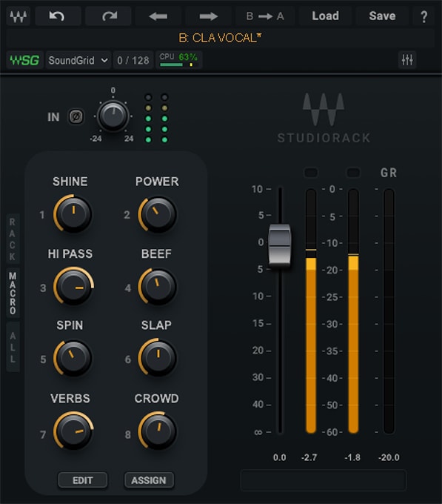The height and width of the screenshot is (504, 442).
Task: Click the BEEF macro knob
Action: click(158, 287)
